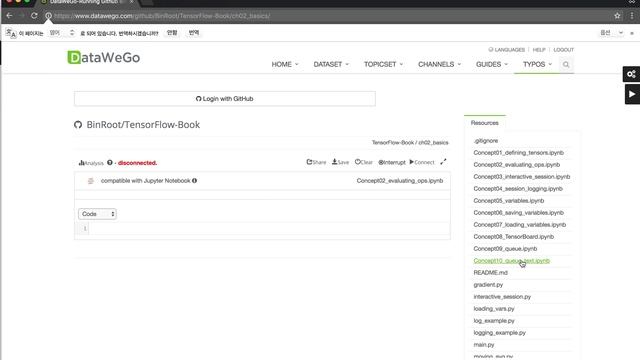Open Concept05_variables.ipynb
The width and height of the screenshot is (640, 360).
(x=509, y=200)
